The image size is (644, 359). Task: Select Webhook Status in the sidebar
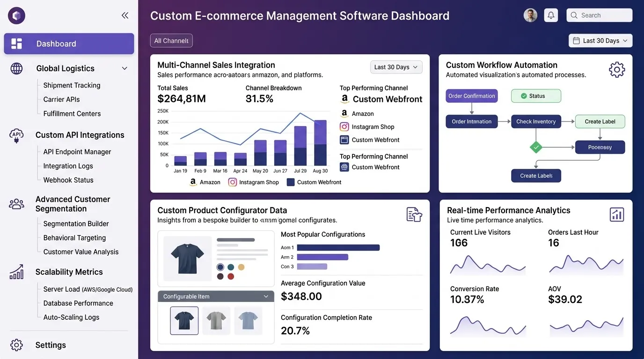point(68,180)
